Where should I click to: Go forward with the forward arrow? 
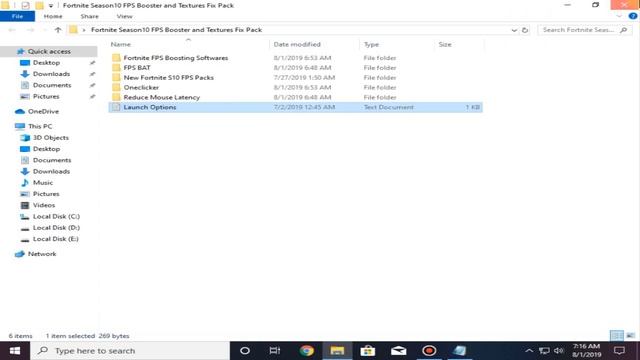coord(30,30)
